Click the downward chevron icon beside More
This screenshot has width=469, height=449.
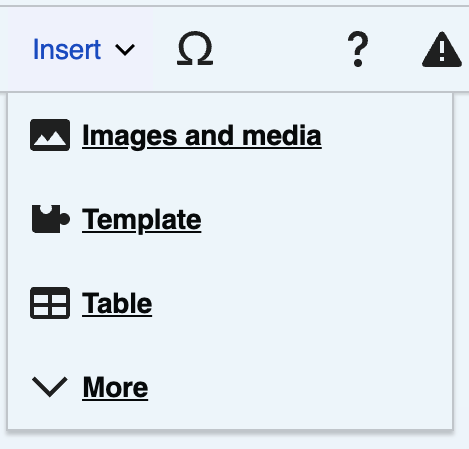tap(50, 387)
